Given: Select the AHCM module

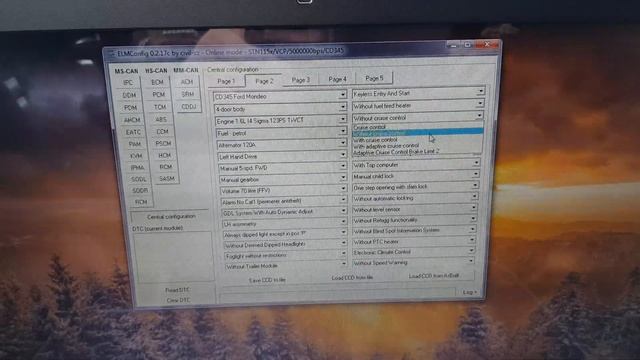Looking at the screenshot, I should click(x=132, y=120).
